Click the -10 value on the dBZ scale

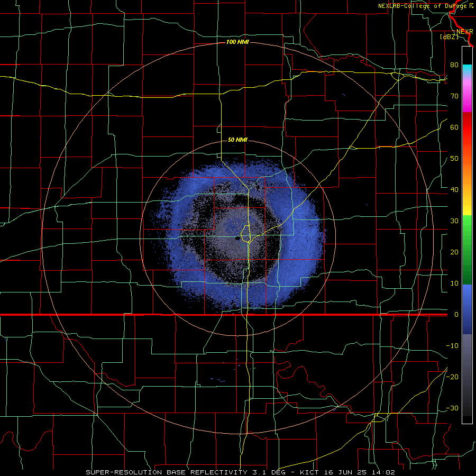click(452, 346)
